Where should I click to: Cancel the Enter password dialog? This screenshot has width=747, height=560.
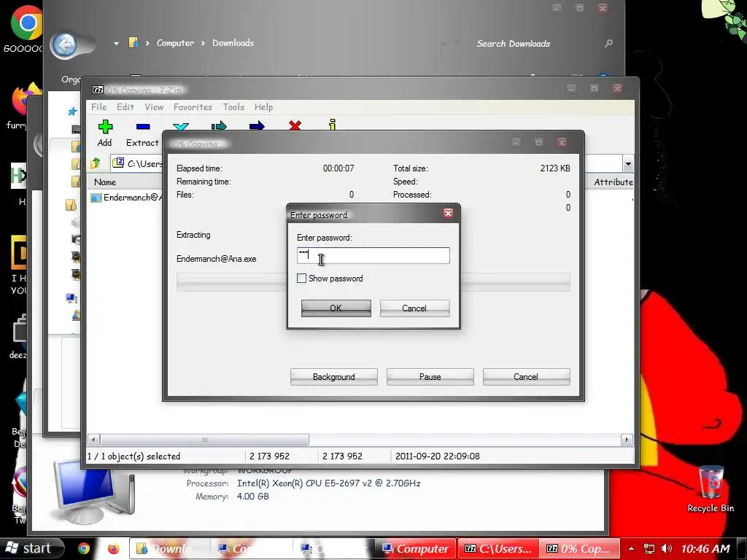414,308
